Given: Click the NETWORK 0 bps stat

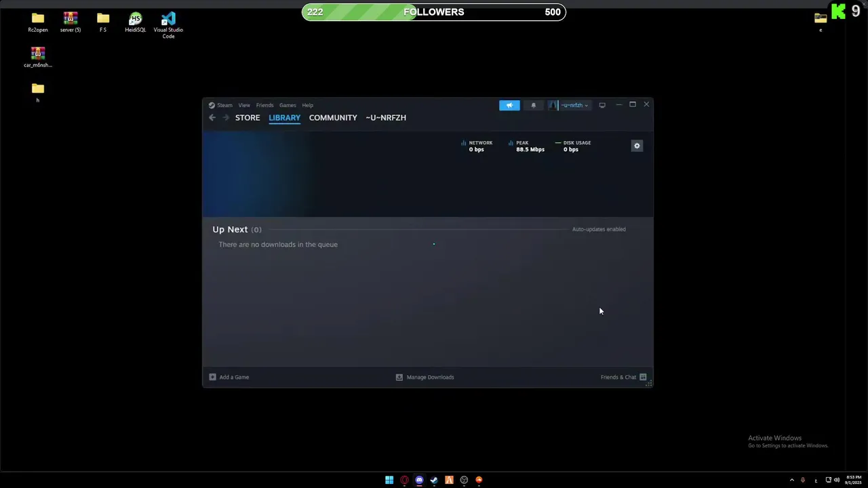Looking at the screenshot, I should 477,146.
